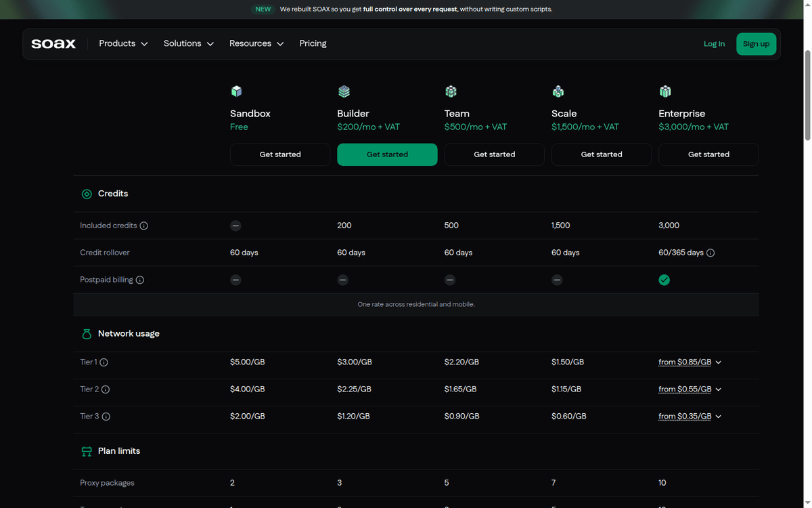Click the Postpaid billing info icon
The image size is (812, 508).
(139, 280)
